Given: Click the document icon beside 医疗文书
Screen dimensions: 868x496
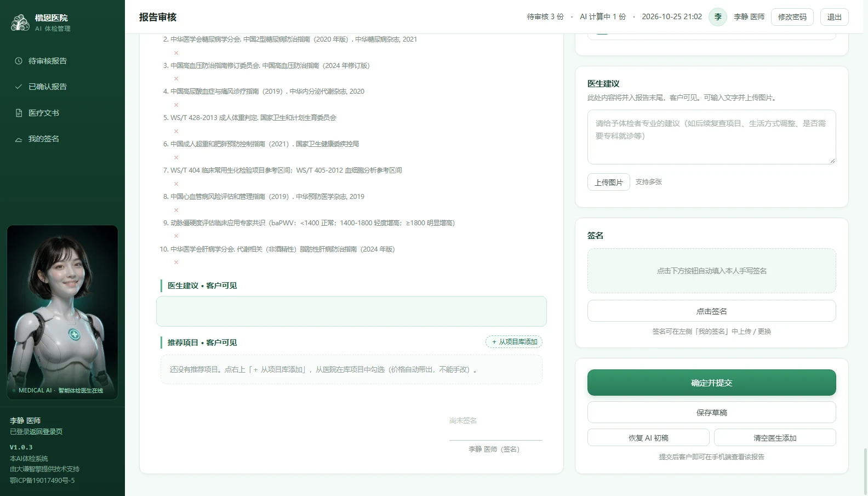Looking at the screenshot, I should 19,113.
